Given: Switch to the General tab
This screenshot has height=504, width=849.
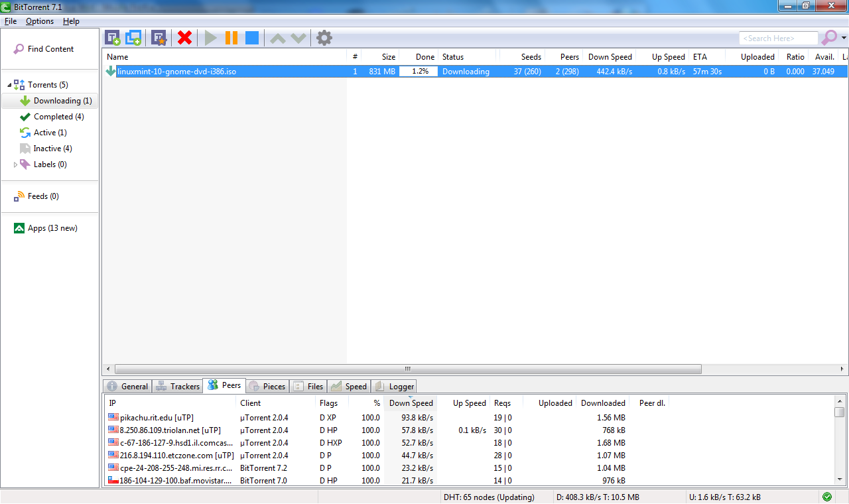Looking at the screenshot, I should tap(128, 386).
